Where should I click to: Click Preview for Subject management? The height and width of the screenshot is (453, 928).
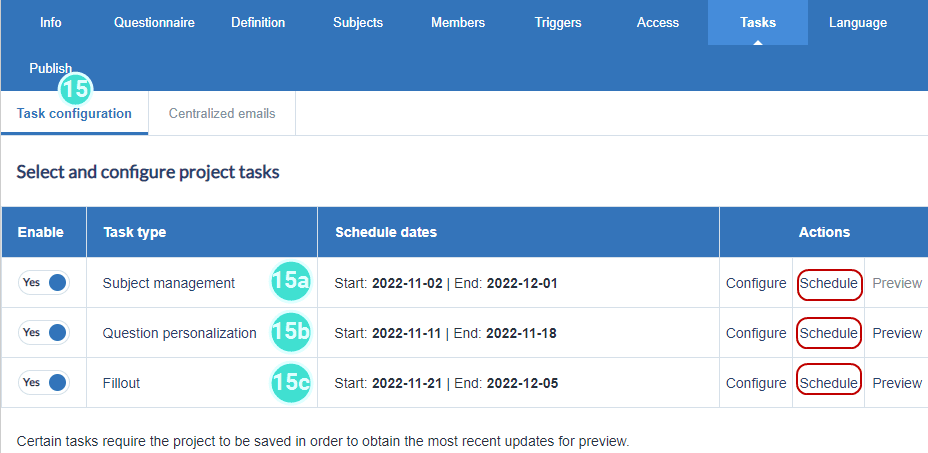[x=897, y=283]
